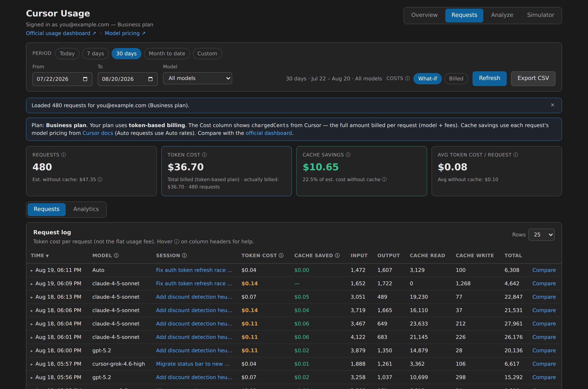Open the Rows per page dropdown
The height and width of the screenshot is (389, 588).
[541, 235]
